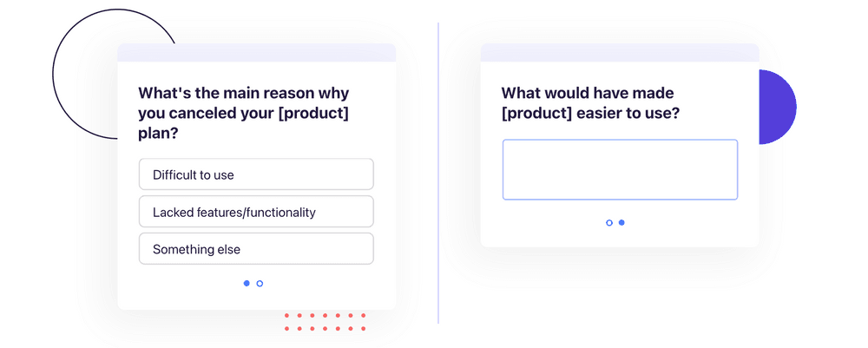Image resolution: width=868 pixels, height=348 pixels.
Task: Focus the empty answer text box
Action: click(620, 169)
